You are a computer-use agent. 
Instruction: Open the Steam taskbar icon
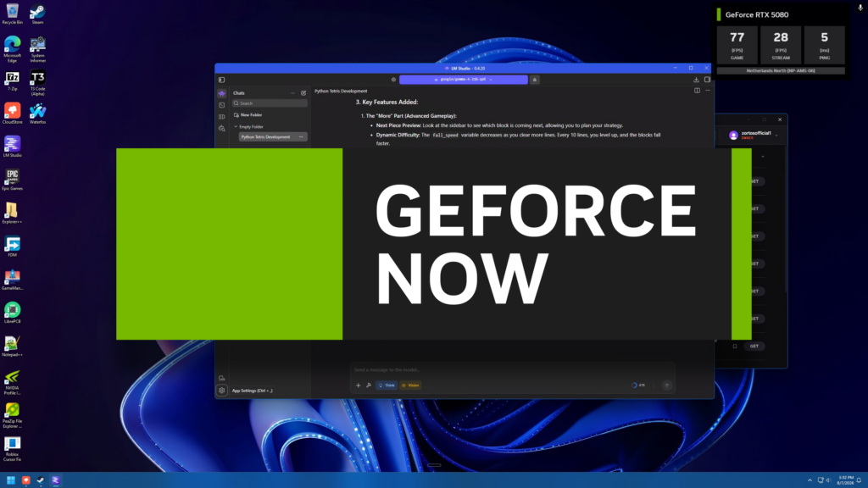coord(41,480)
